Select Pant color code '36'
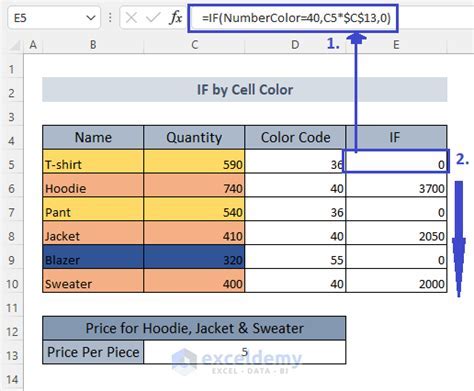 tap(295, 209)
